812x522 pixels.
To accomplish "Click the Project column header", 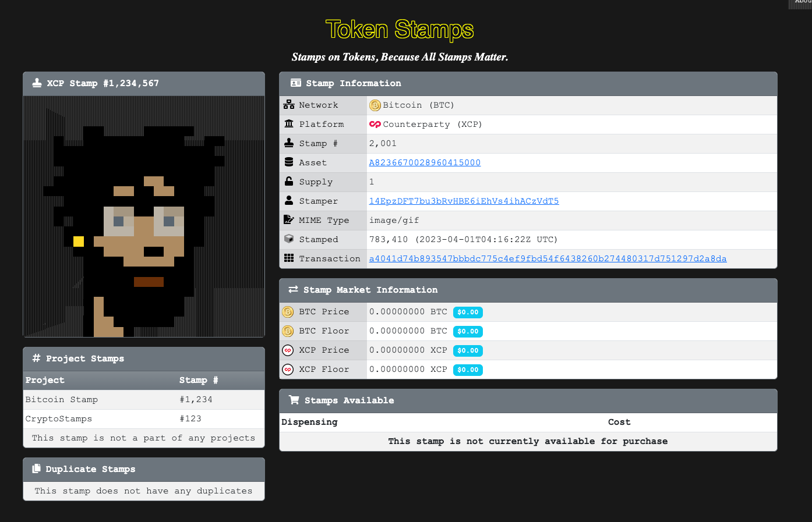I will coord(45,380).
